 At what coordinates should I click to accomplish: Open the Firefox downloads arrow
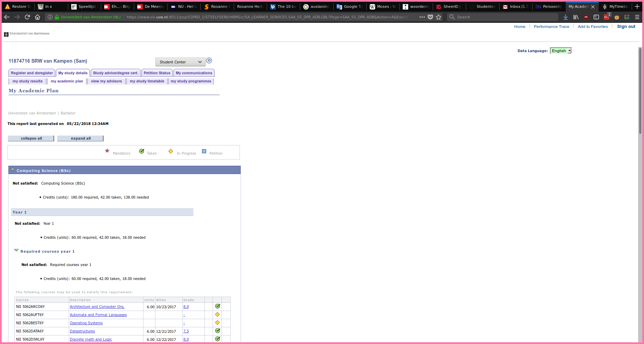(x=566, y=17)
